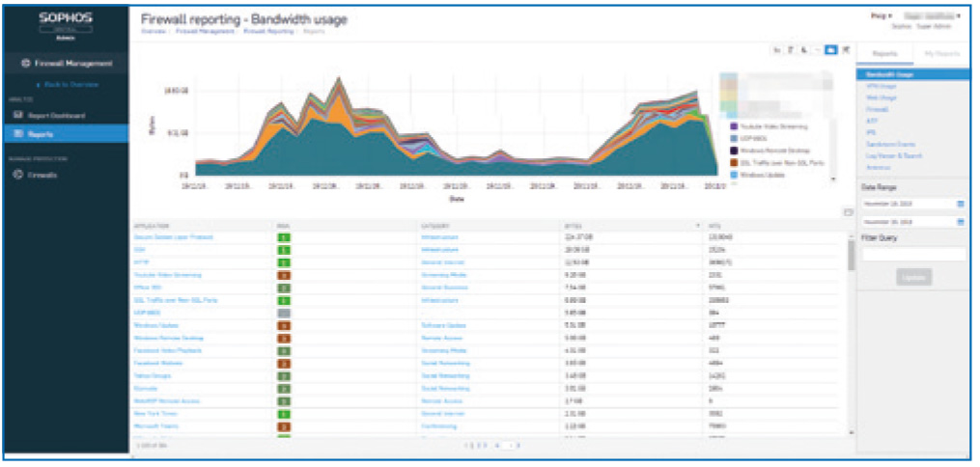
Task: Open Firewalls via its sidebar icon
Action: pyautogui.click(x=17, y=175)
